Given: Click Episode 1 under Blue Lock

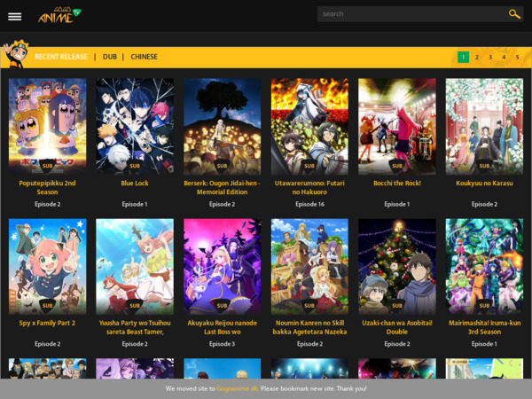Looking at the screenshot, I should 135,204.
